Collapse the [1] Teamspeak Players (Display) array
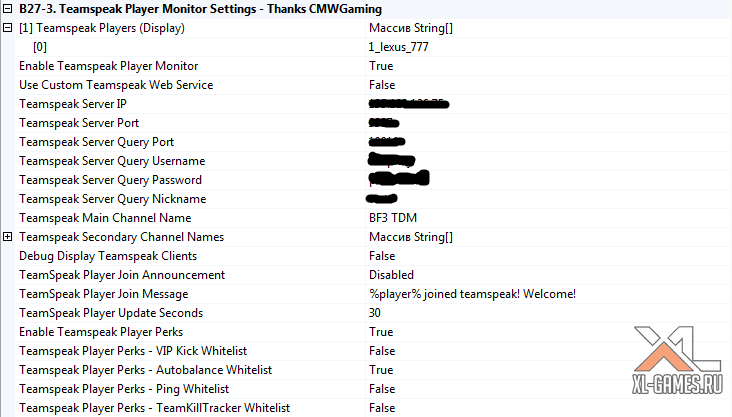 click(7, 28)
